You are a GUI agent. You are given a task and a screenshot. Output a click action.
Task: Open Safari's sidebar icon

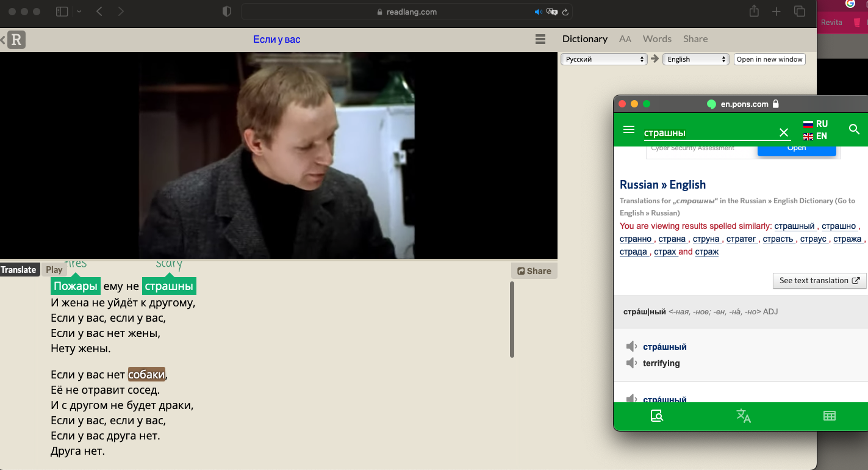click(x=62, y=11)
